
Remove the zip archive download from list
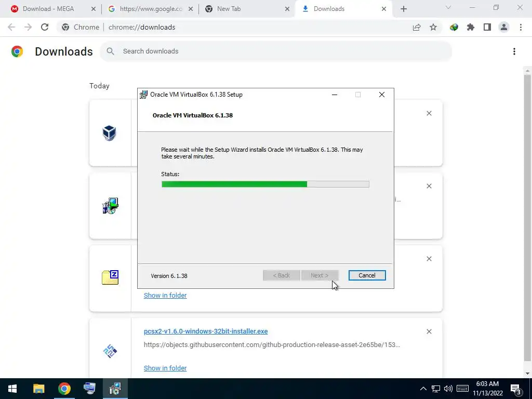[x=429, y=259]
